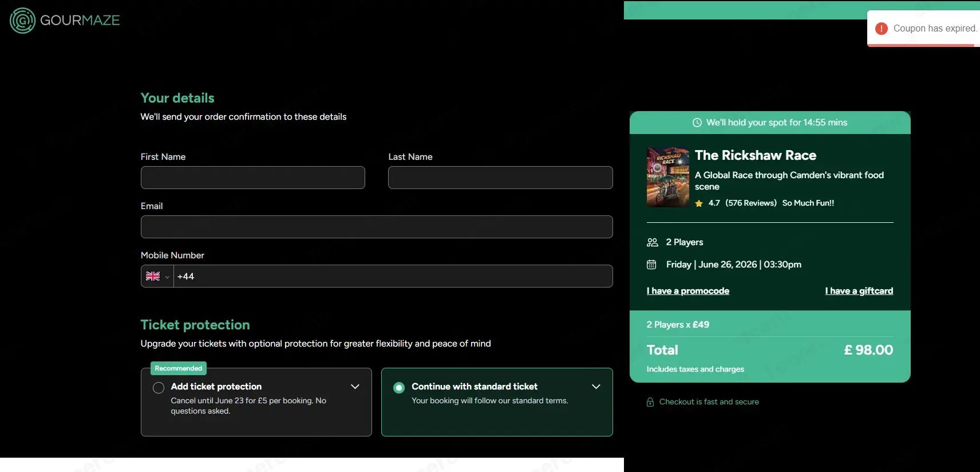The height and width of the screenshot is (472, 980).
Task: Click the yellow star rating icon
Action: point(699,203)
